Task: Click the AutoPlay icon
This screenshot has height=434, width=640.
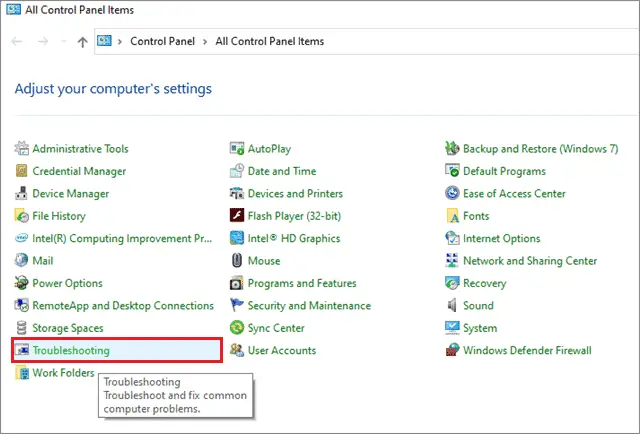Action: 237,148
